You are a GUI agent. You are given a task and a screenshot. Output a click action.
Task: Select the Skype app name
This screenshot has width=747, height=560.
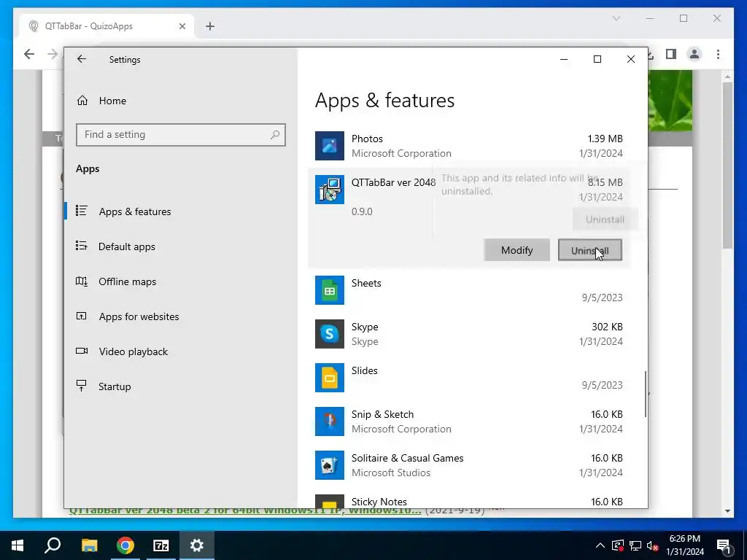click(x=365, y=327)
